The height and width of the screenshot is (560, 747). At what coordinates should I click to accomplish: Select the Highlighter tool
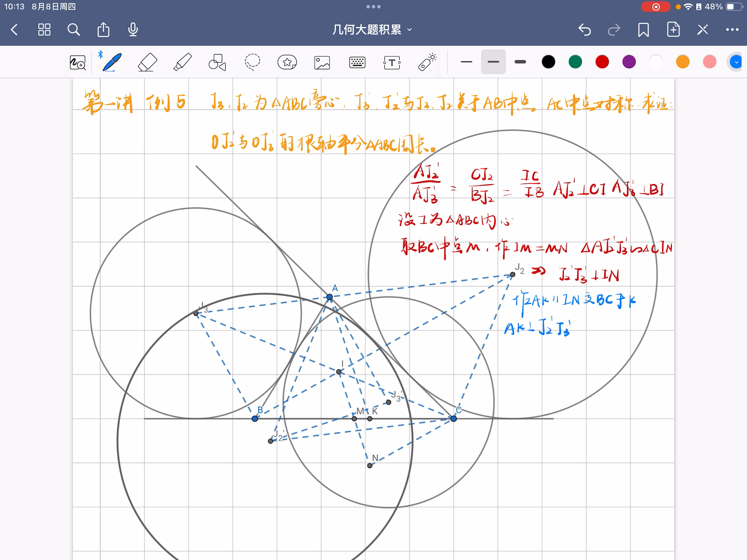click(182, 62)
